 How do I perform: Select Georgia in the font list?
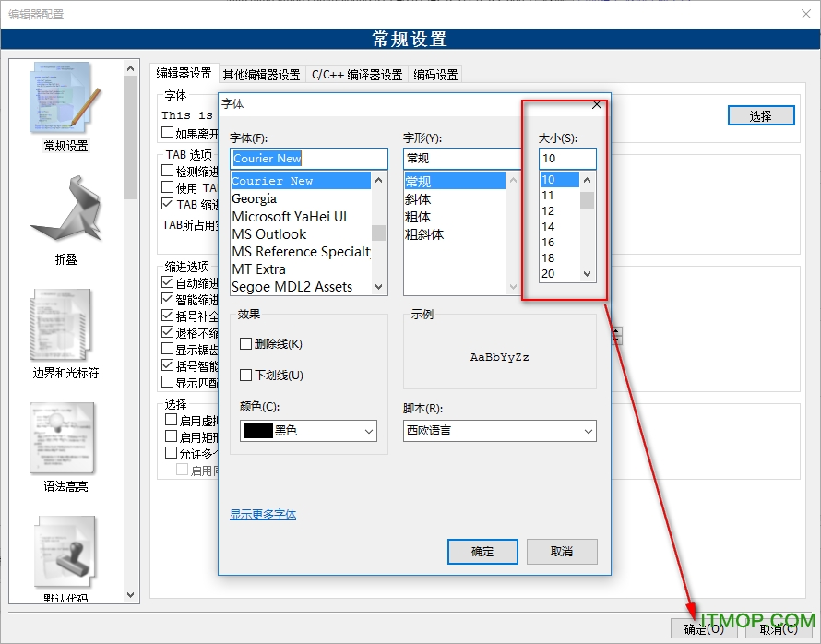tap(301, 199)
